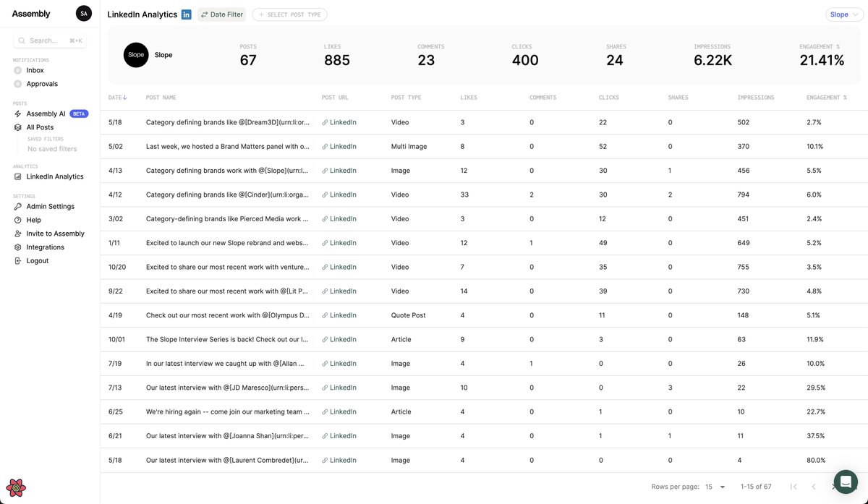
Task: Select the 'Excited to launch our new Slope rebrand' post
Action: 228,243
